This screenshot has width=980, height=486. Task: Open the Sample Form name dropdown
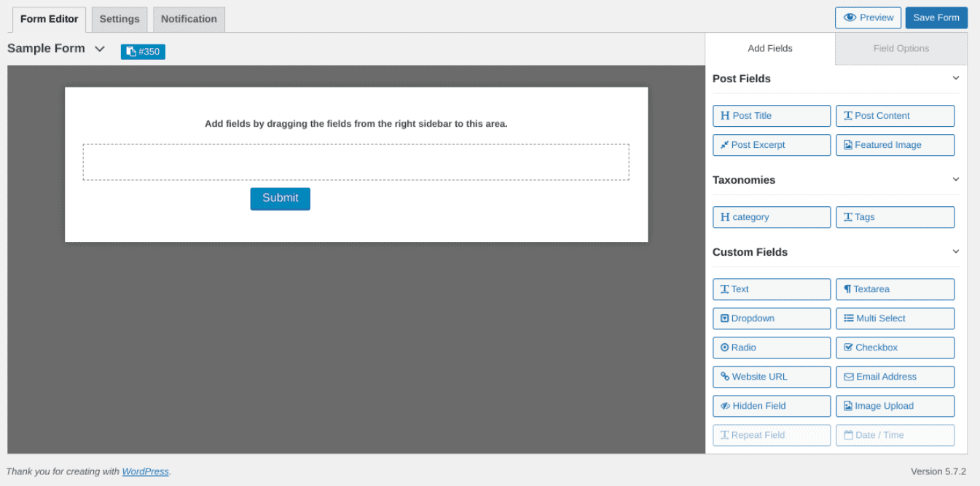99,48
